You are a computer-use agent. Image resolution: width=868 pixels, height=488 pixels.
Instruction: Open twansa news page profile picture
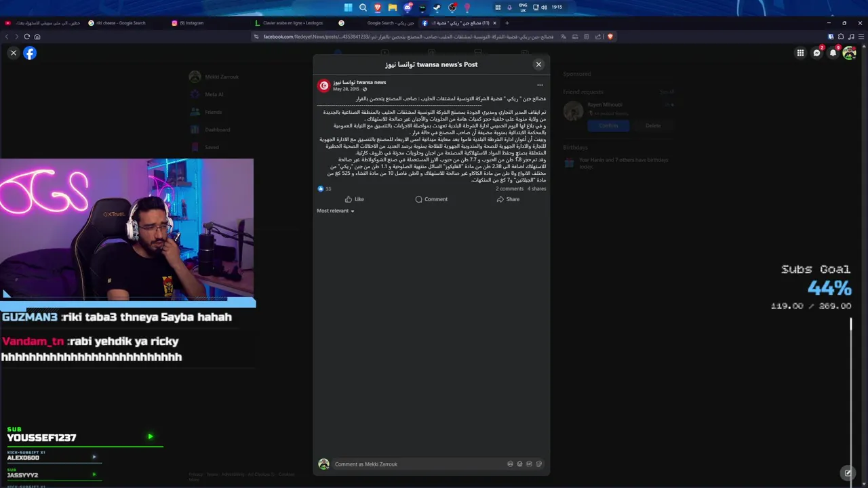323,85
